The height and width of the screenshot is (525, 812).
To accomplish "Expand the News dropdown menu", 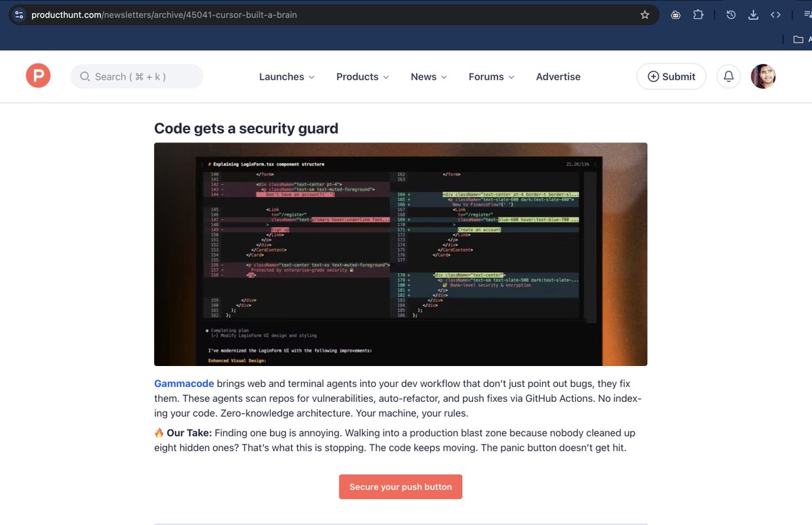I will pos(429,77).
